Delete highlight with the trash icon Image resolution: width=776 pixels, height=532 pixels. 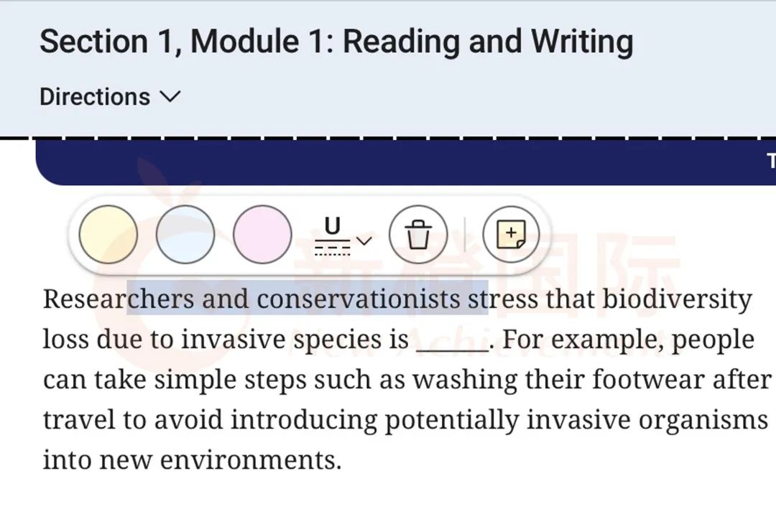(418, 234)
